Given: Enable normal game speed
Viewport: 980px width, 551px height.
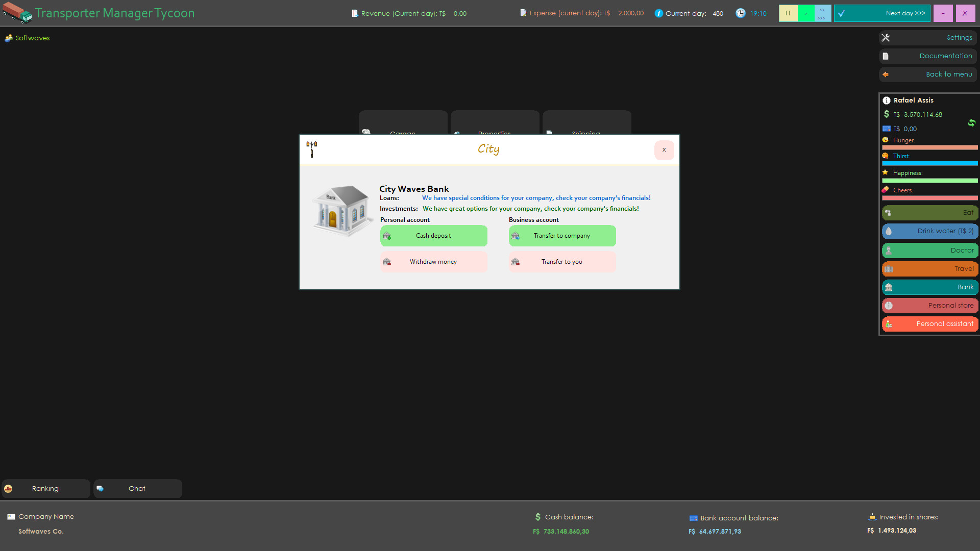Looking at the screenshot, I should coord(805,13).
